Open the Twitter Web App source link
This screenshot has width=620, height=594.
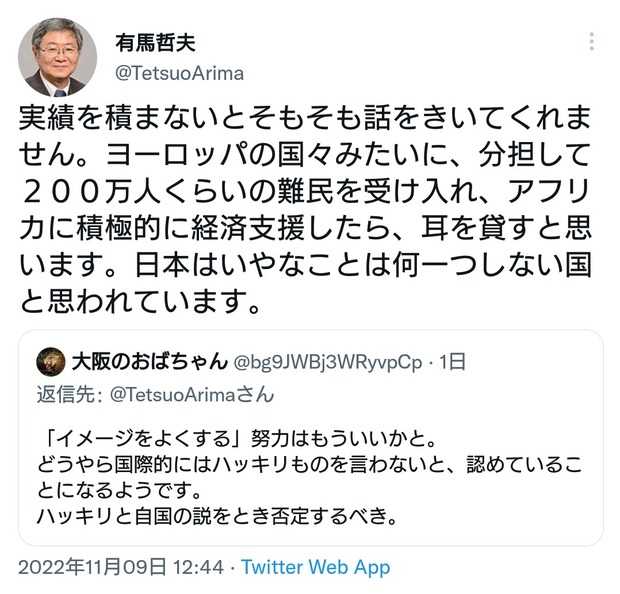316,568
